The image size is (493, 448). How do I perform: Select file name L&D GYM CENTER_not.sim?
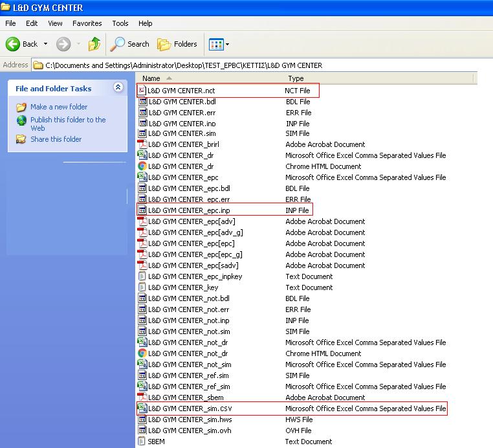(x=189, y=331)
